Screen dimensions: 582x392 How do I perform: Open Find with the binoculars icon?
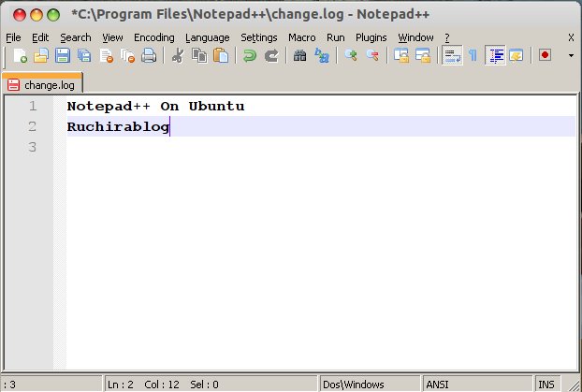pyautogui.click(x=300, y=56)
